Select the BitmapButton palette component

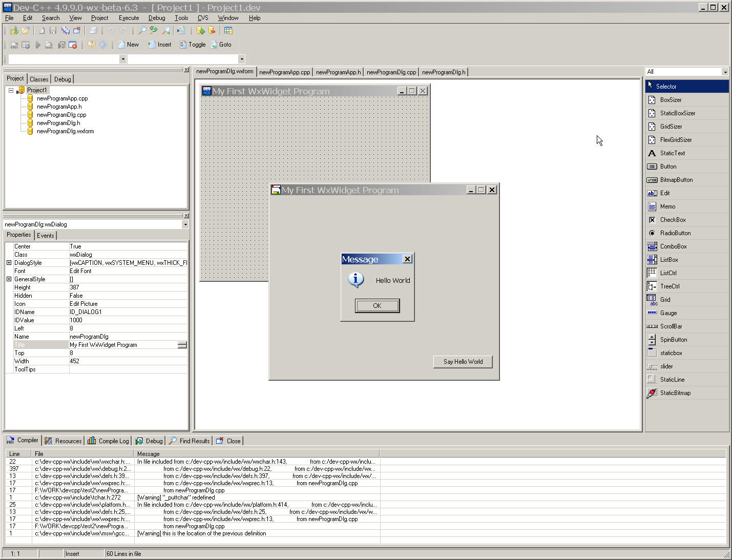coord(676,180)
